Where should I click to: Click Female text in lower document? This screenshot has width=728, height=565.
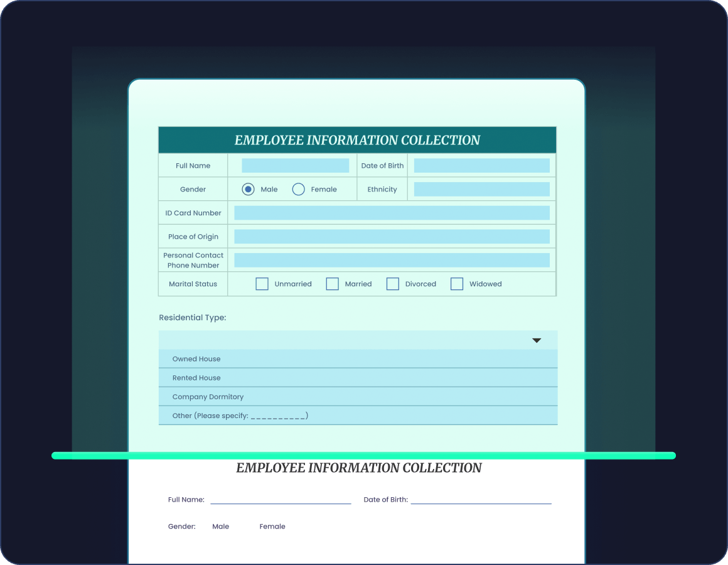pos(272,526)
